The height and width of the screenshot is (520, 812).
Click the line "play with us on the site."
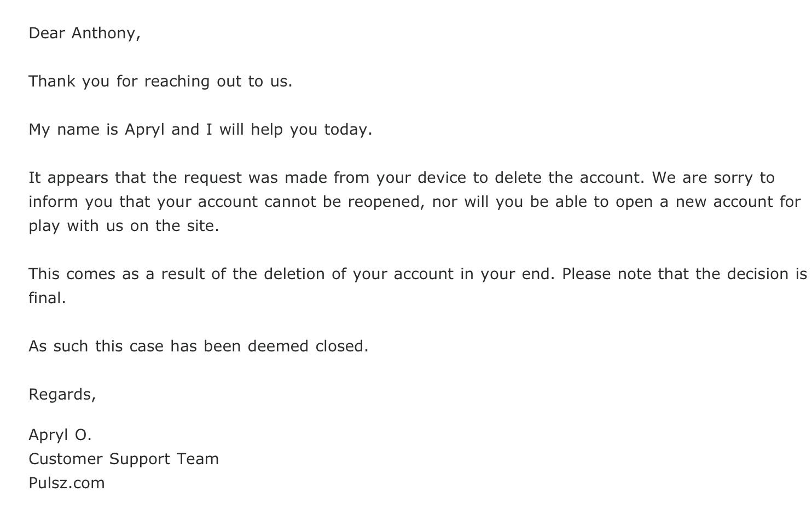[124, 226]
